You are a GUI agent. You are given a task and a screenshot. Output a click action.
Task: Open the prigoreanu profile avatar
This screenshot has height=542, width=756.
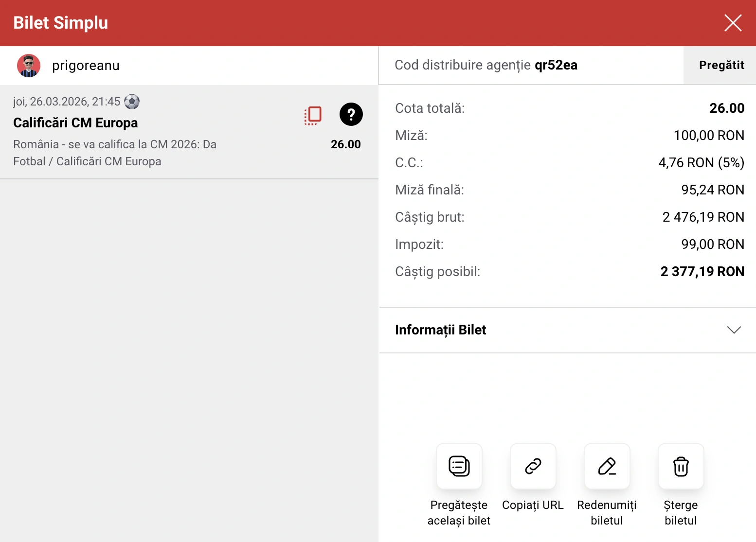(x=29, y=66)
